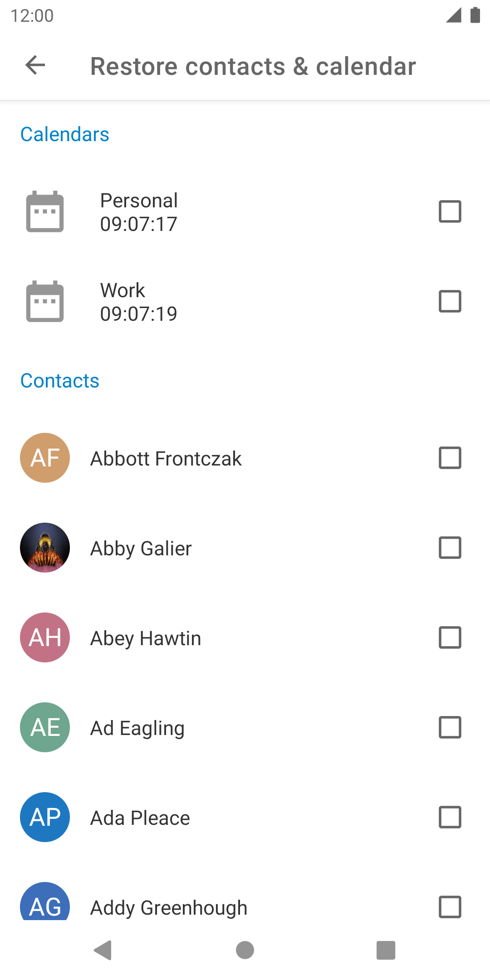Tap the AH avatar for Abey Hawtin
The image size is (490, 980).
pos(45,637)
